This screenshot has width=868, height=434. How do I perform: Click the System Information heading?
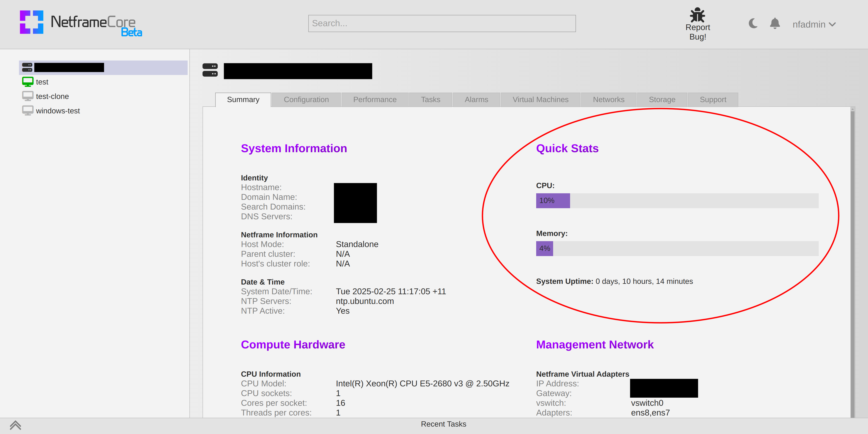pyautogui.click(x=294, y=149)
